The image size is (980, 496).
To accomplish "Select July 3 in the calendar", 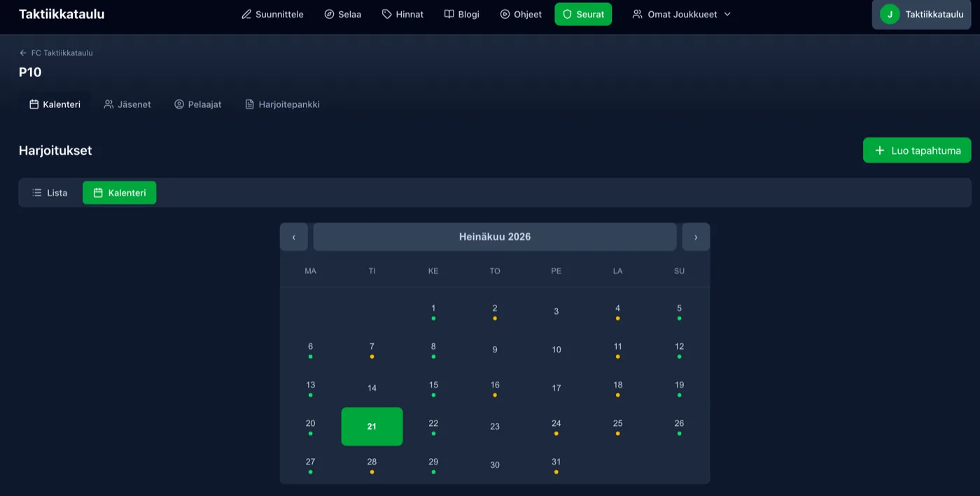I will (x=556, y=311).
